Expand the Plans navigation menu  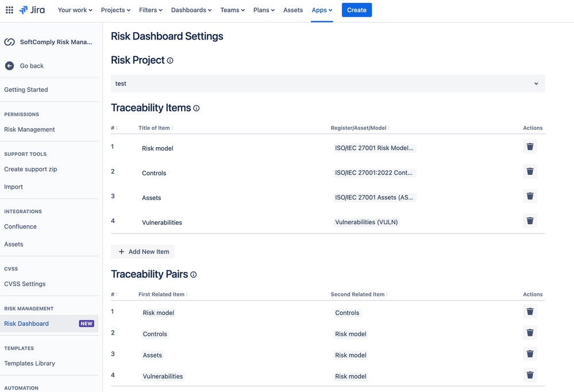pyautogui.click(x=263, y=10)
